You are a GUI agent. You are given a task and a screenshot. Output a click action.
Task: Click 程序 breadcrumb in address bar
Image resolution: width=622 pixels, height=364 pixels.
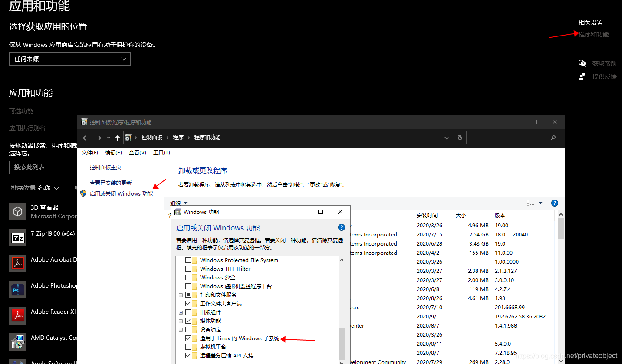pyautogui.click(x=178, y=138)
